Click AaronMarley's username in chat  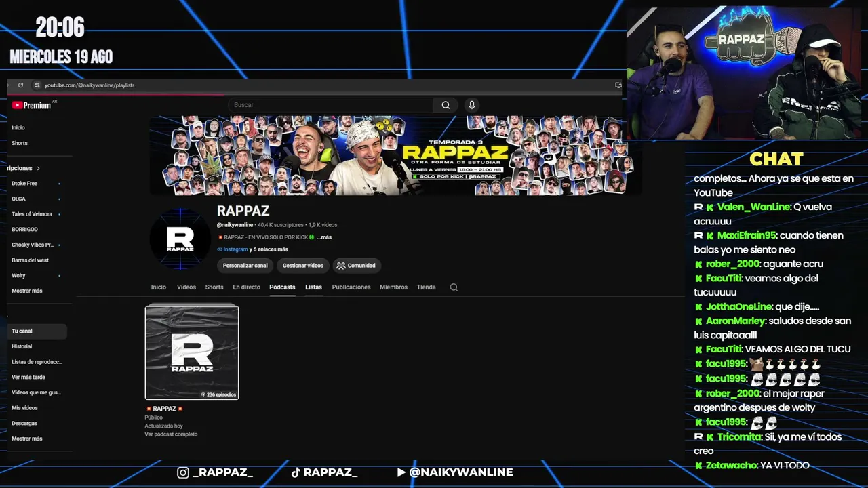pyautogui.click(x=735, y=321)
